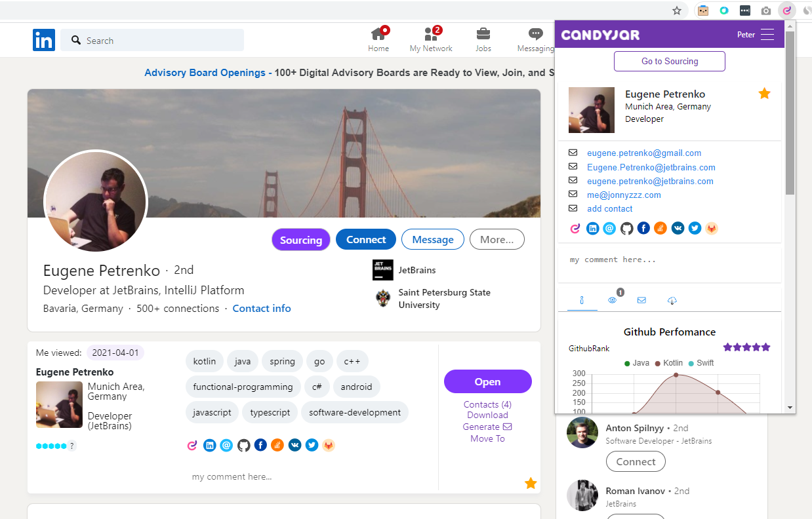Click the blue Connect button on profile
This screenshot has width=812, height=519.
click(x=366, y=240)
